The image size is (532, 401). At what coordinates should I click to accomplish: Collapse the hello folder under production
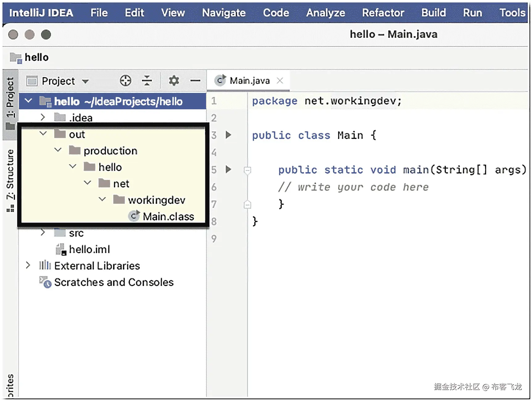(73, 167)
